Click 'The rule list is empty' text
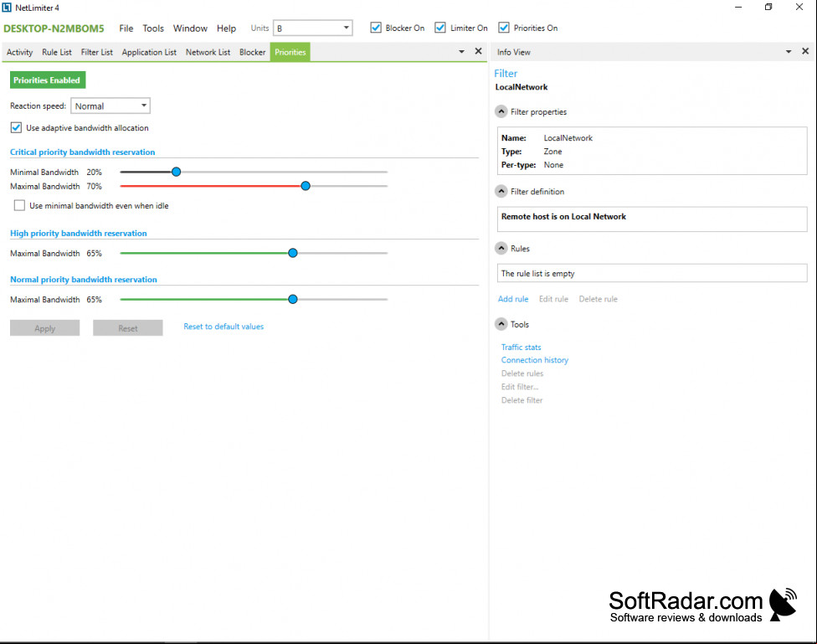Image resolution: width=817 pixels, height=644 pixels. (x=537, y=273)
